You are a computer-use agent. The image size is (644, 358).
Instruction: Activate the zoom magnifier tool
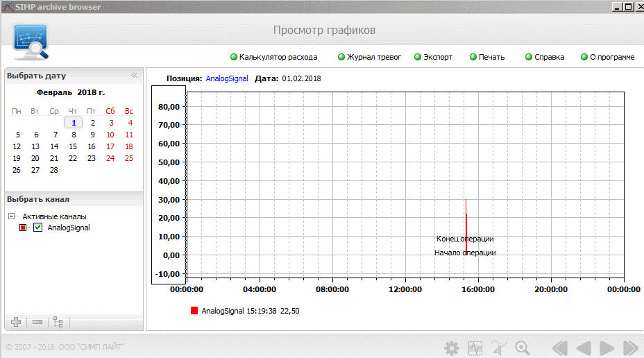point(523,348)
